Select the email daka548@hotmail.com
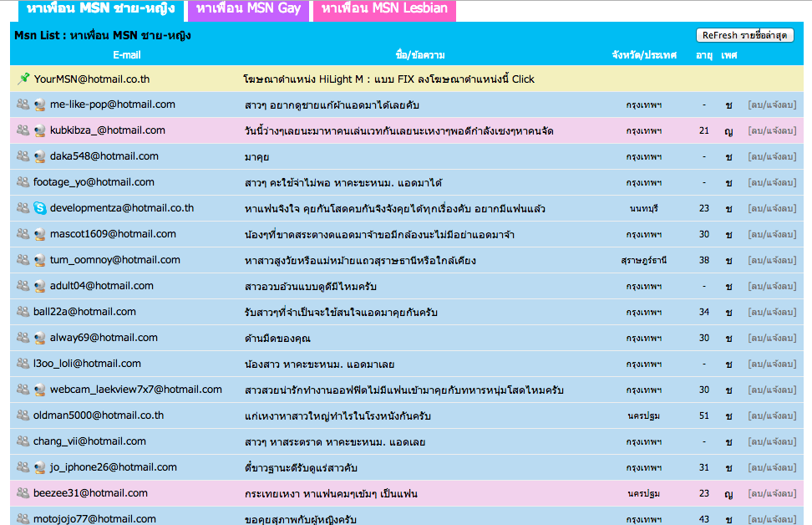The height and width of the screenshot is (525, 812). tap(104, 156)
